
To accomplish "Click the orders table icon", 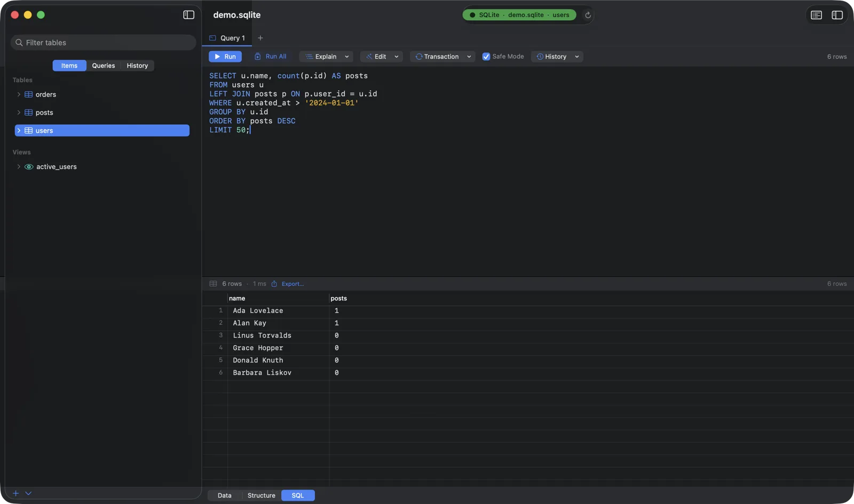I will (29, 94).
